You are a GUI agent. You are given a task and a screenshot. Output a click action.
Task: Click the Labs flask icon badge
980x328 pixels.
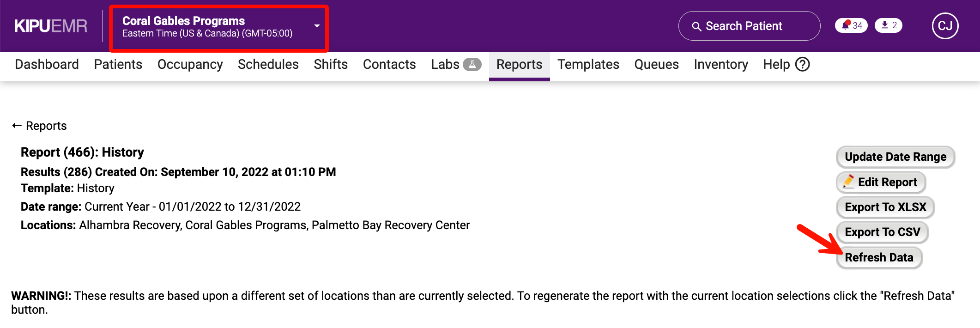472,64
